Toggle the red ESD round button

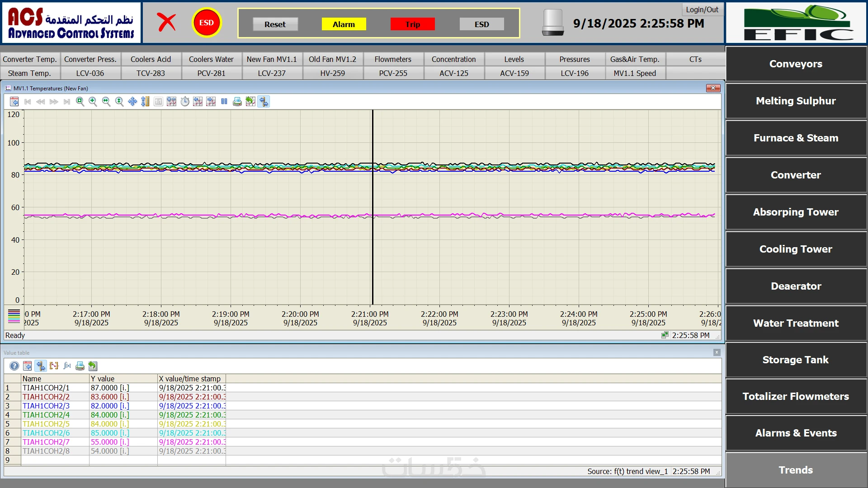[207, 23]
